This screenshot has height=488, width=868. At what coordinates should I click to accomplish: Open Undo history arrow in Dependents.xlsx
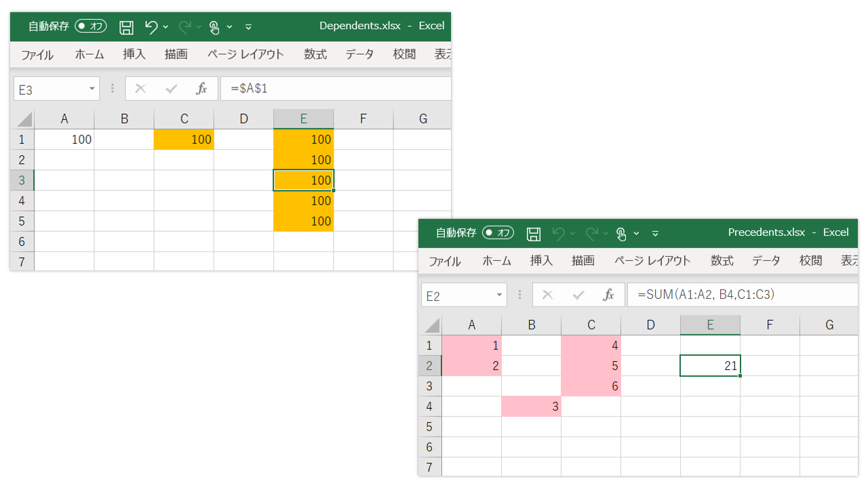(165, 27)
